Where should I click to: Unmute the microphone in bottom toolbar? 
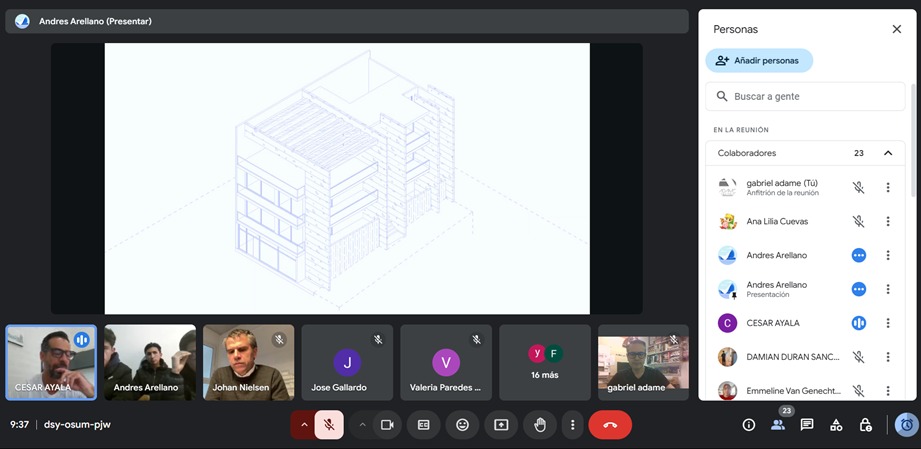point(329,425)
